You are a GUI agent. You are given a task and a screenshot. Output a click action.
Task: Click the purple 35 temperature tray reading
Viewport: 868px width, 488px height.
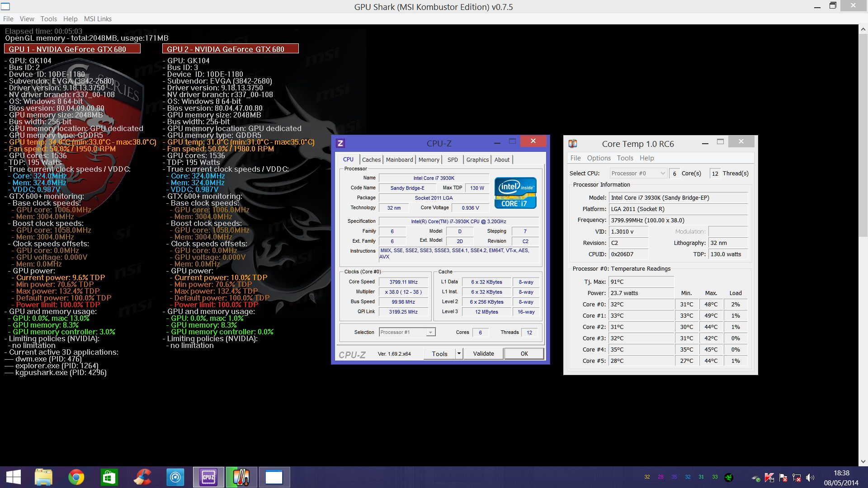pyautogui.click(x=674, y=477)
